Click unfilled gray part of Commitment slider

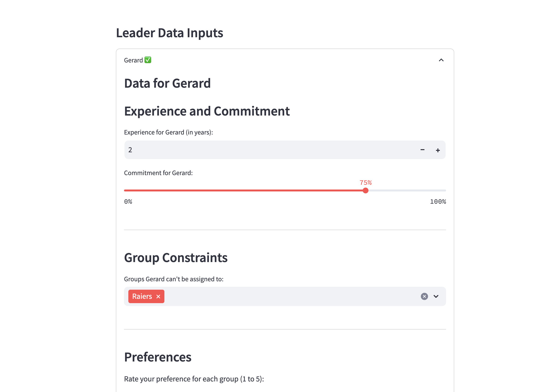tap(407, 190)
